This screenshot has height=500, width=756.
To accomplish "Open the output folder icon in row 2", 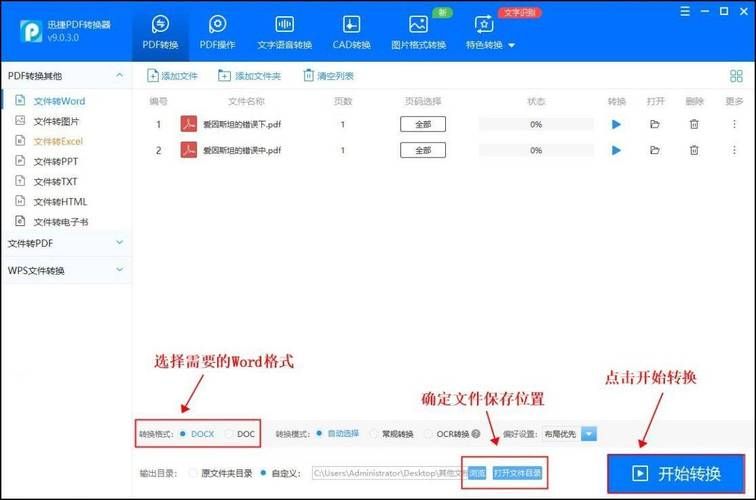I will [655, 150].
